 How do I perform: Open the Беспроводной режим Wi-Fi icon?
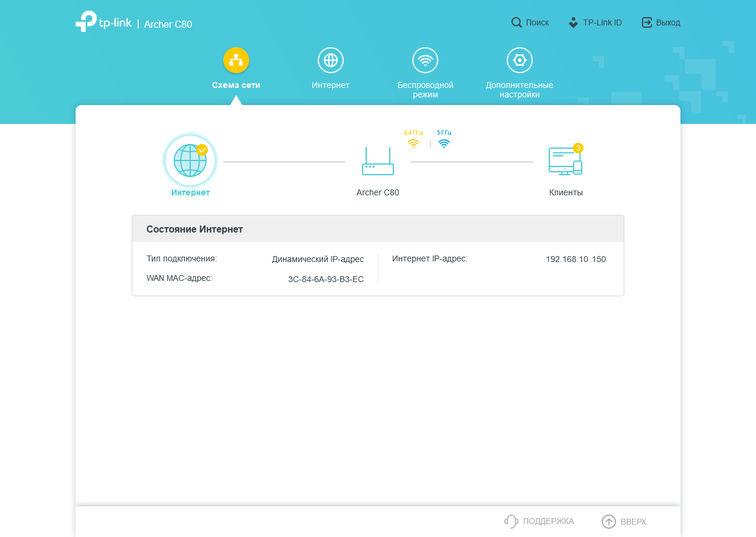click(x=425, y=60)
